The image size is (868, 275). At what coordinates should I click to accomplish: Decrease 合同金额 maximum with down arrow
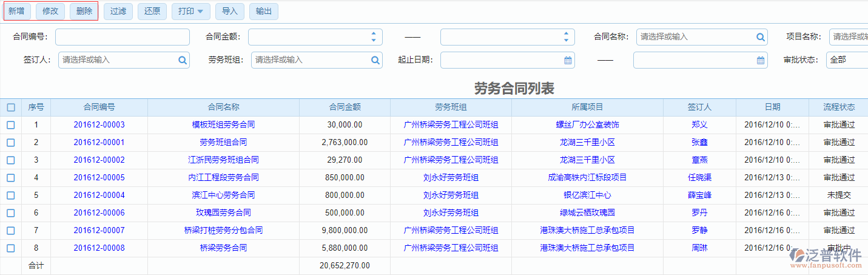[566, 41]
